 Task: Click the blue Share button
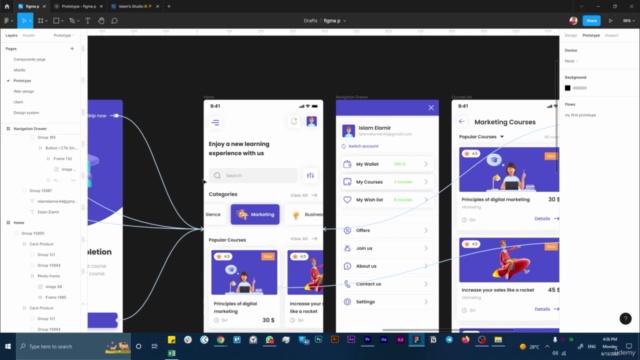click(591, 20)
